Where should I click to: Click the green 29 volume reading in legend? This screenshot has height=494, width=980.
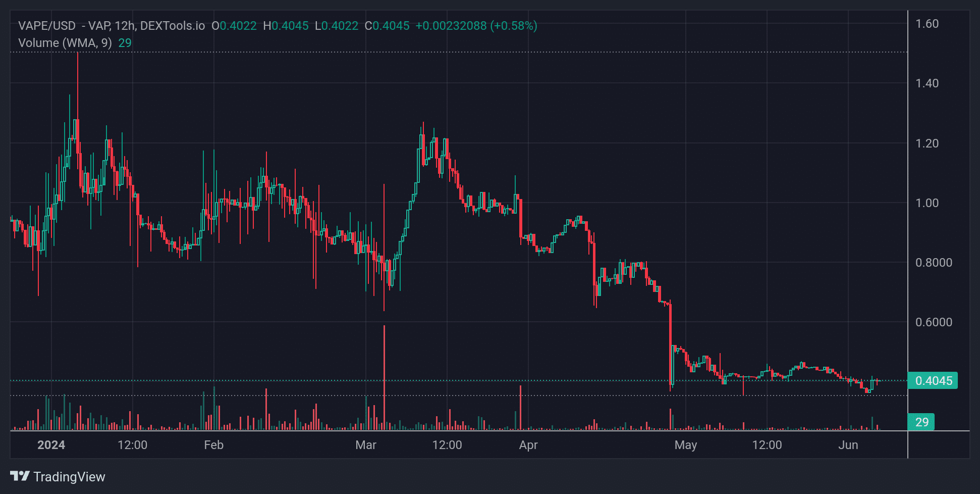pos(125,43)
